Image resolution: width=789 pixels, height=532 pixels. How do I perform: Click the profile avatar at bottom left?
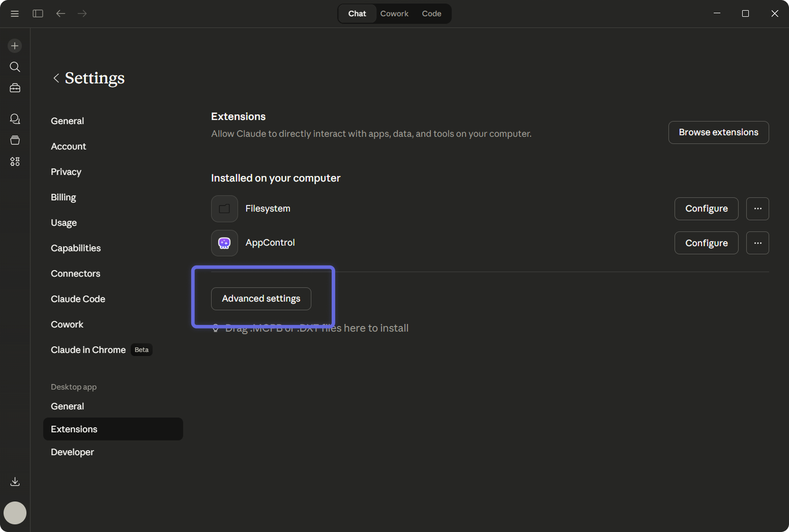pyautogui.click(x=15, y=513)
